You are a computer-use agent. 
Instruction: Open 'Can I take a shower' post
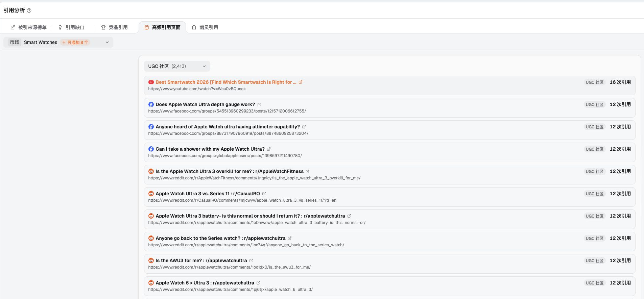click(x=210, y=149)
